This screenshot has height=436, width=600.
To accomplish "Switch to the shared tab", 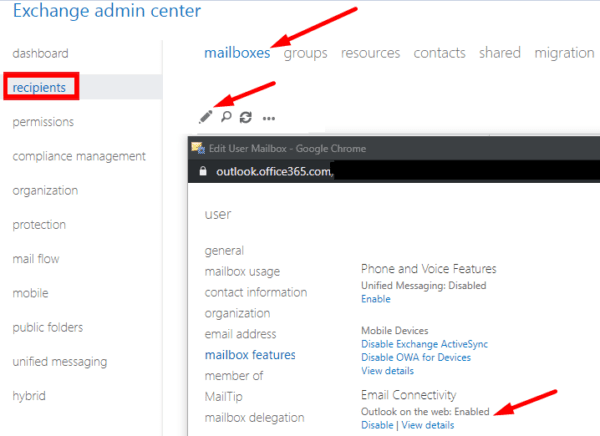I will (x=500, y=52).
